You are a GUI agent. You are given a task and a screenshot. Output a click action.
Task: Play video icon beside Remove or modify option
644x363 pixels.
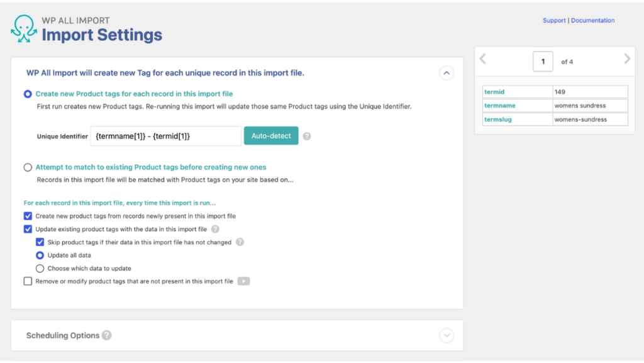[x=243, y=281]
